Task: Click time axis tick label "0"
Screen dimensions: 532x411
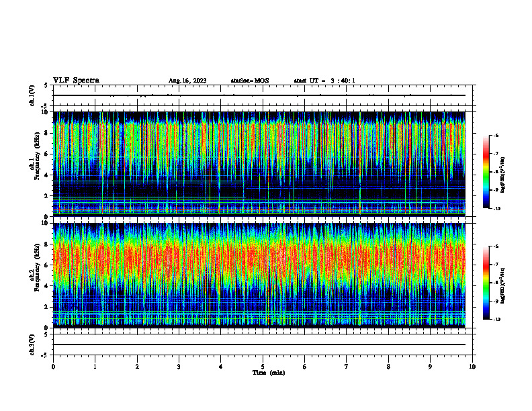Action: (x=53, y=367)
